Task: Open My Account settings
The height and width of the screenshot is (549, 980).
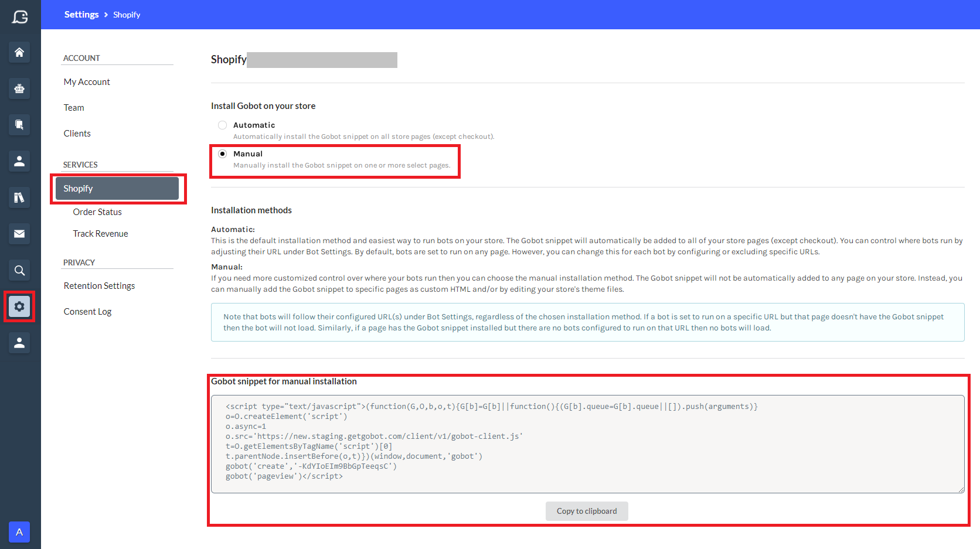Action: point(87,82)
